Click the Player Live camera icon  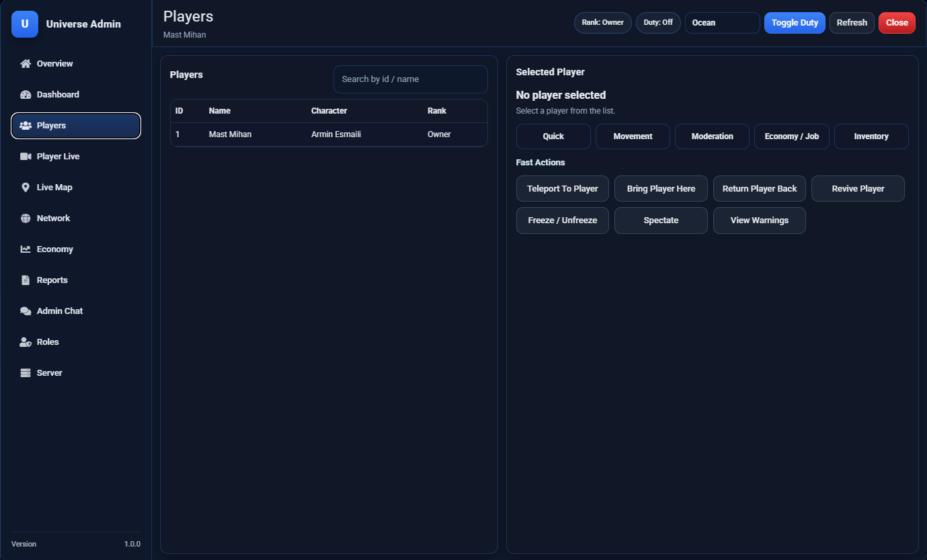point(26,157)
